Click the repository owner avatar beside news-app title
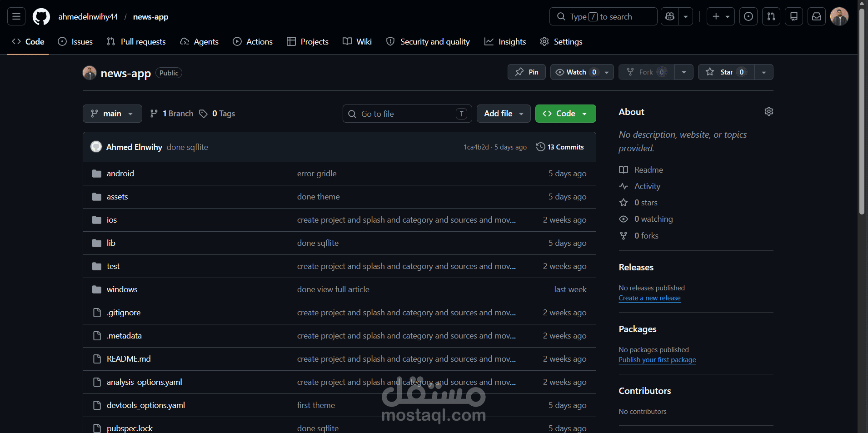 [x=90, y=73]
